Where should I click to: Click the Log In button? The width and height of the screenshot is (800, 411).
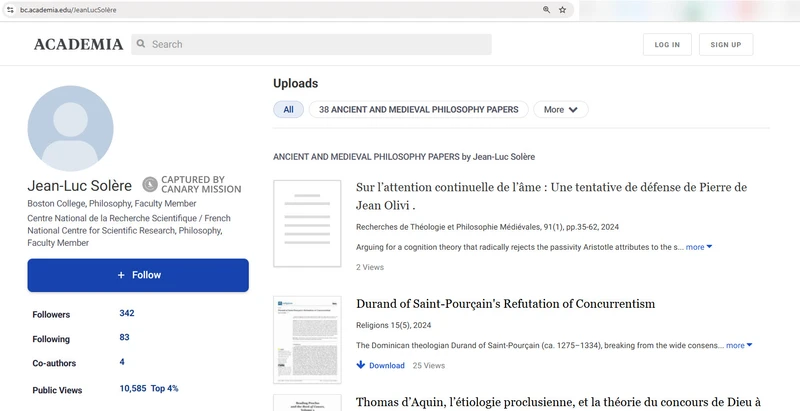pyautogui.click(x=667, y=45)
